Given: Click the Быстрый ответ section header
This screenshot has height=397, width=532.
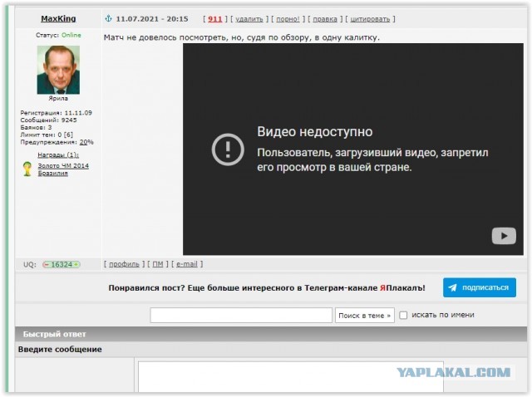Looking at the screenshot, I should click(x=271, y=334).
